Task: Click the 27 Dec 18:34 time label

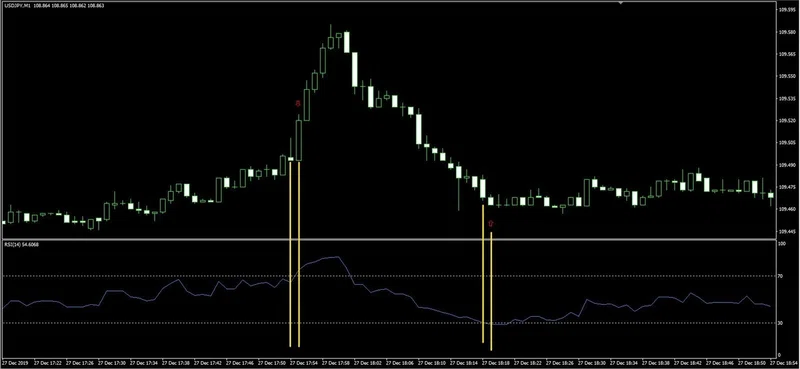Action: tap(623, 363)
